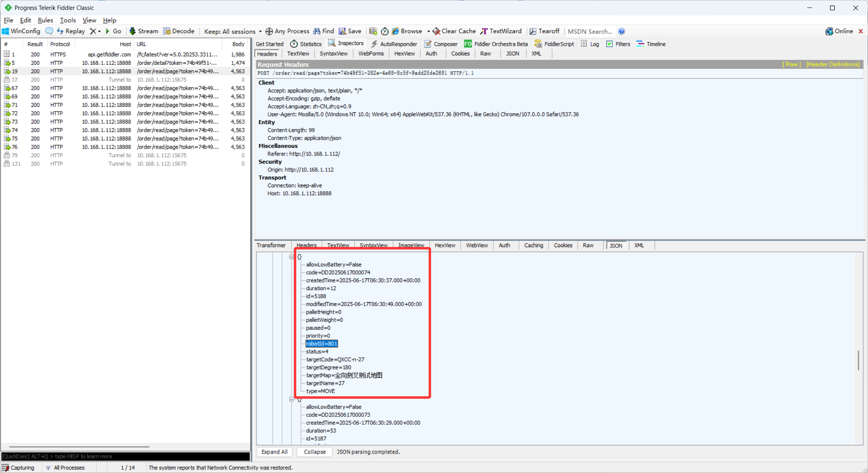Viewport: 868px width, 473px height.
Task: Open TextWizard tool
Action: coord(501,31)
